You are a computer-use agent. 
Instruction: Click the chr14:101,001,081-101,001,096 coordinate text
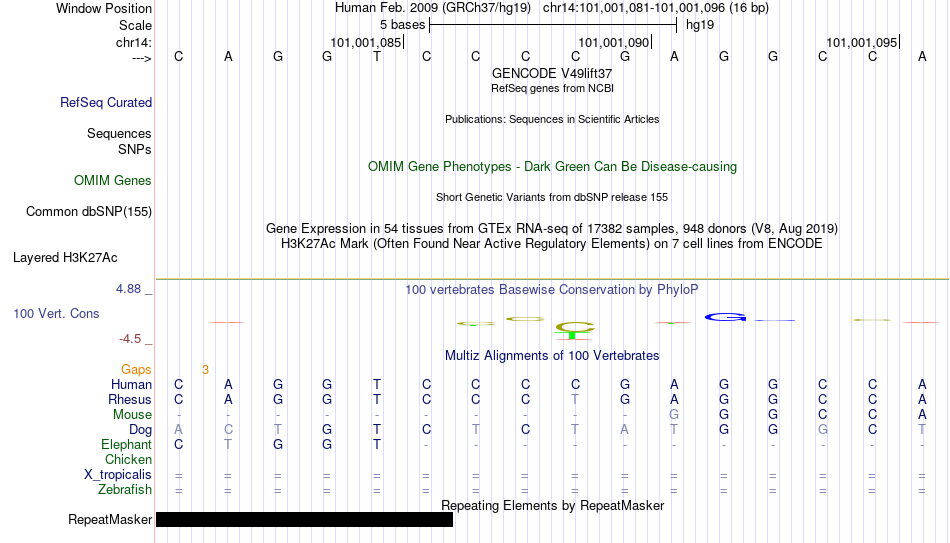(656, 8)
